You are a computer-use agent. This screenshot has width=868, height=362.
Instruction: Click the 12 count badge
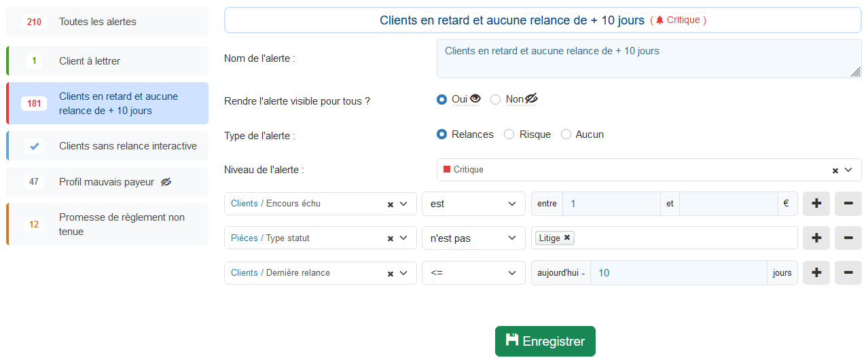coord(34,224)
